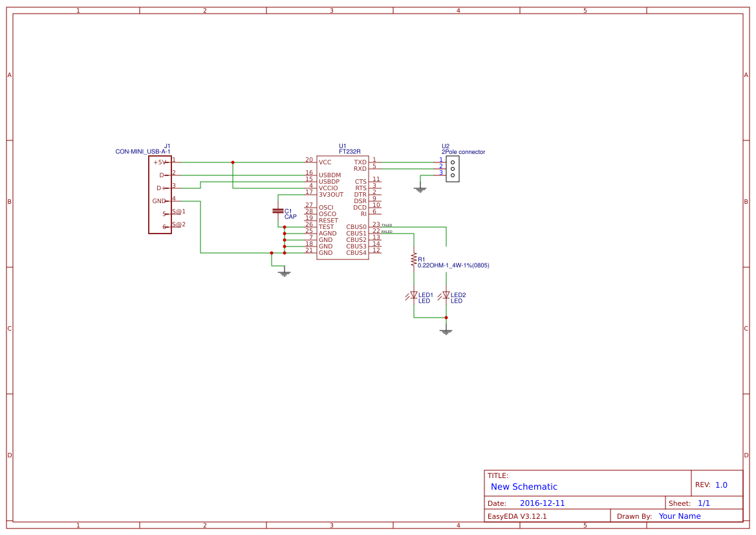The height and width of the screenshot is (535, 756).
Task: Edit the 'New Schematic' title field
Action: click(524, 486)
